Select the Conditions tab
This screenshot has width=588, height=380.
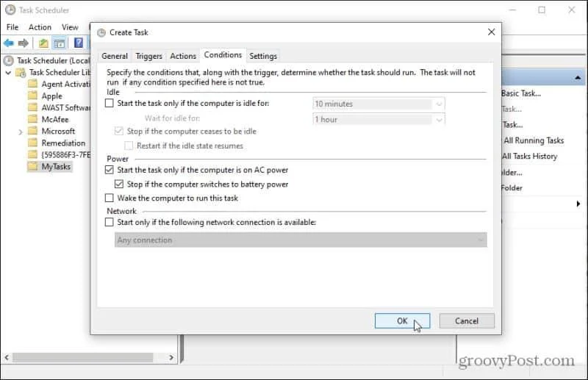click(223, 55)
